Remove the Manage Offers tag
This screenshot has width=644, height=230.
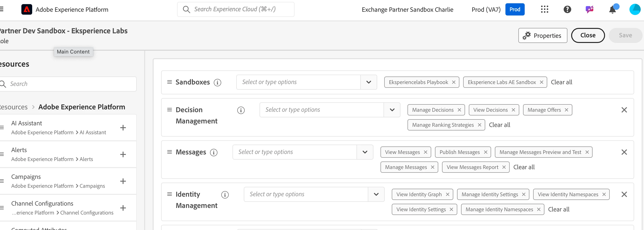[566, 110]
